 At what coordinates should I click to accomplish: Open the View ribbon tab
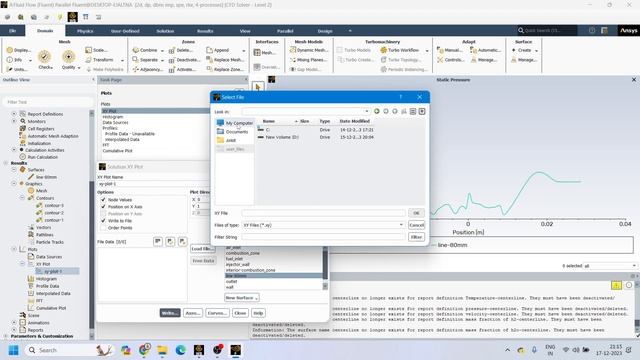[x=245, y=31]
